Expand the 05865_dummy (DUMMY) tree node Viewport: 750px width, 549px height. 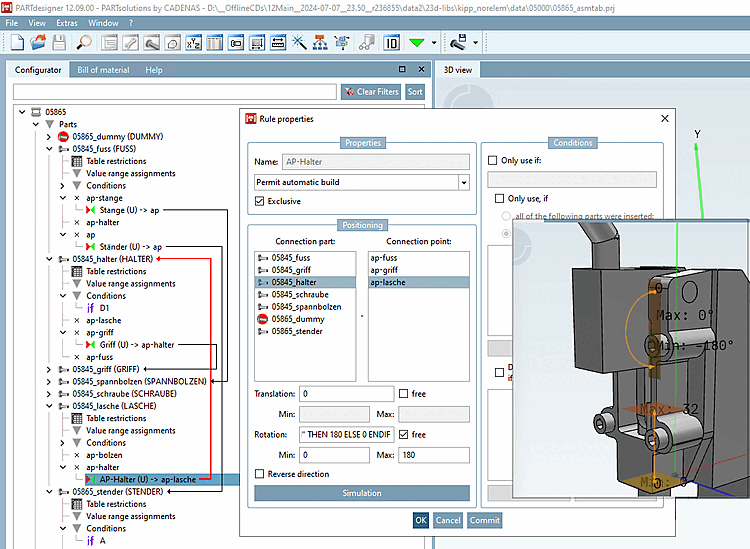49,136
